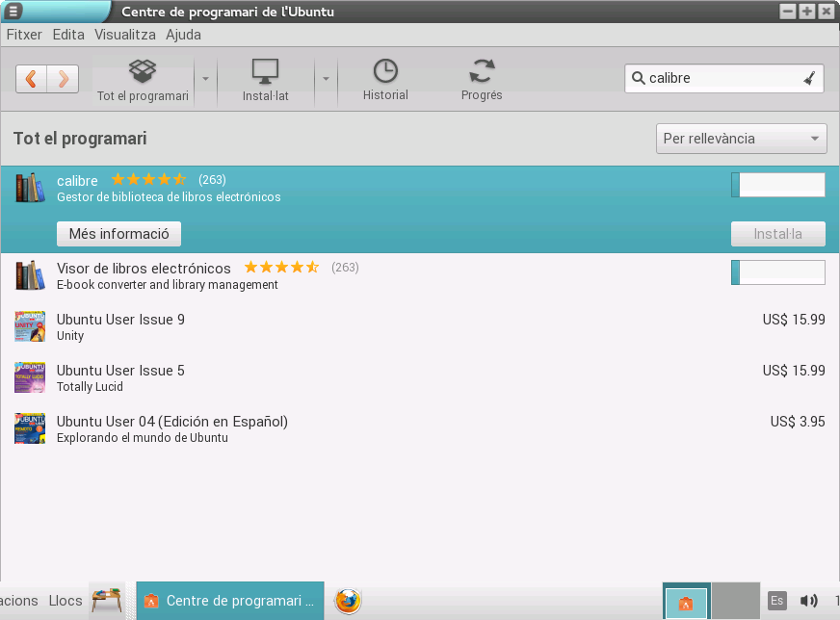Expand Instal·lat dropdown arrow
The height and width of the screenshot is (620, 840).
[x=326, y=79]
